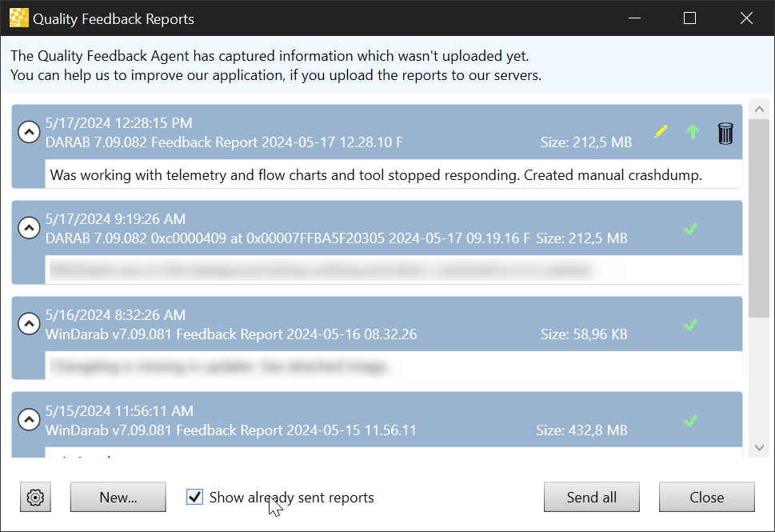
Task: Uncheck Show already sent reports checkbox
Action: coord(194,497)
